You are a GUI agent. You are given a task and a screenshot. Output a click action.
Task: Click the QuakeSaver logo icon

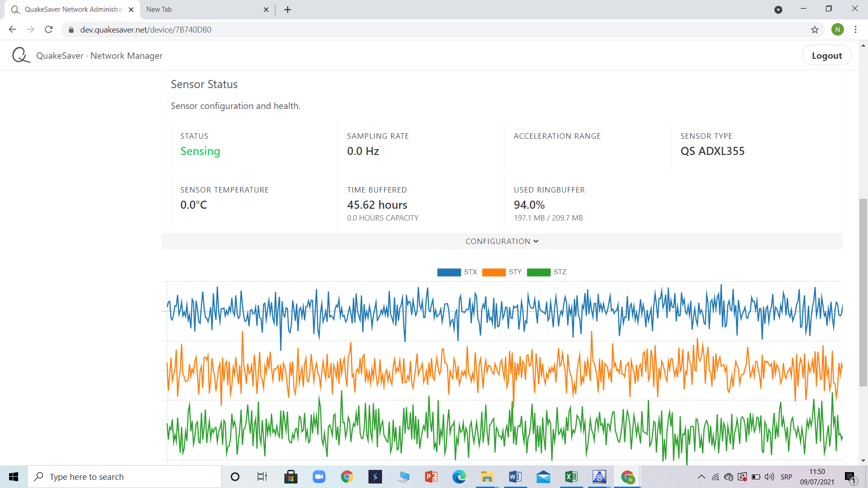coord(21,55)
